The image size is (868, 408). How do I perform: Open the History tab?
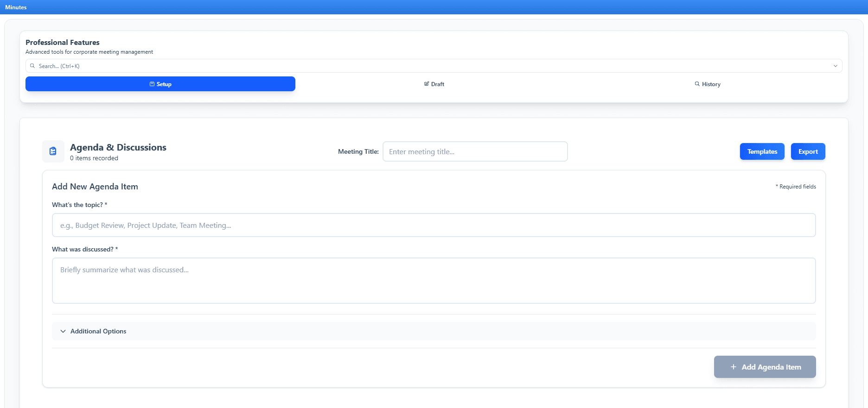[x=708, y=84]
